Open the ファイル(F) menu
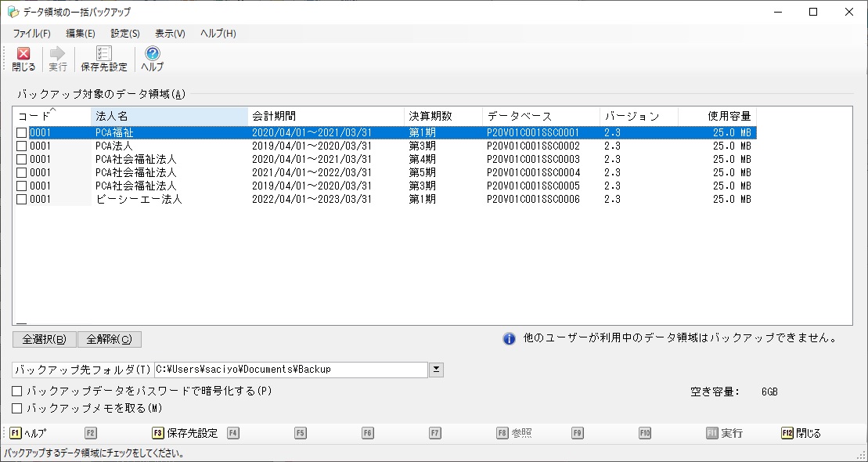The image size is (868, 462). point(31,34)
